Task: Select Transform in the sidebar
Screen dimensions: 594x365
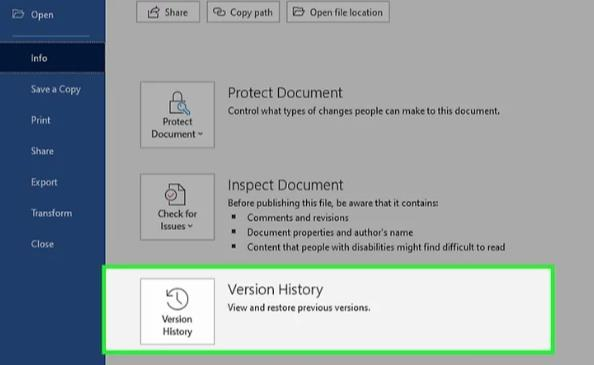Action: coord(52,213)
